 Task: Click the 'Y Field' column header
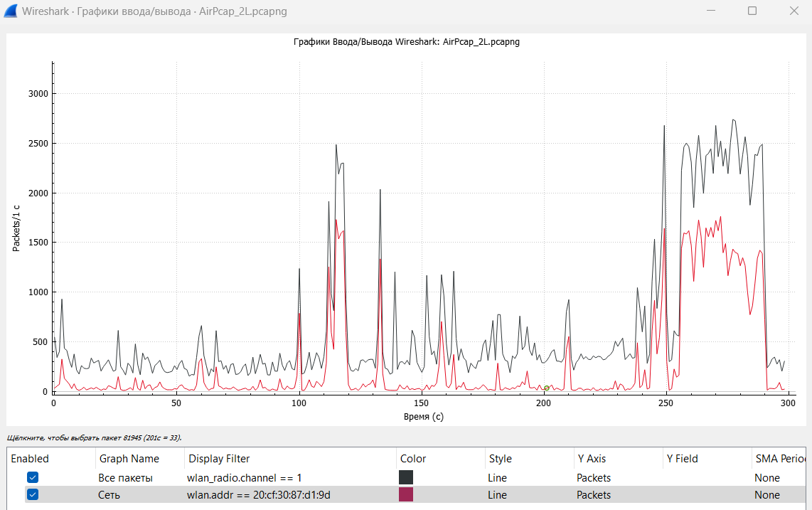(x=707, y=459)
